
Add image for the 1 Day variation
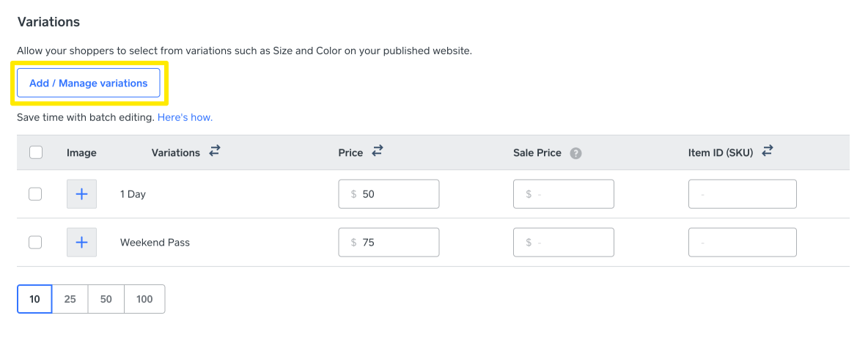[x=81, y=194]
